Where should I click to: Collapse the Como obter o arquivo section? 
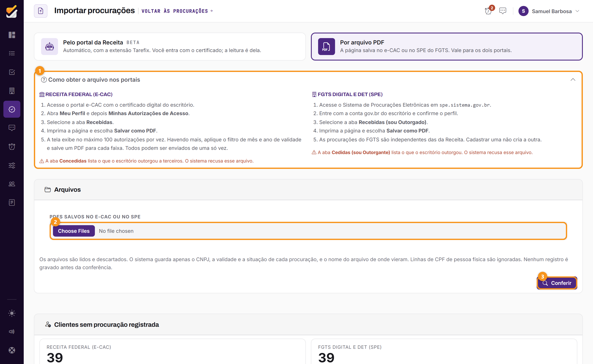coord(573,80)
